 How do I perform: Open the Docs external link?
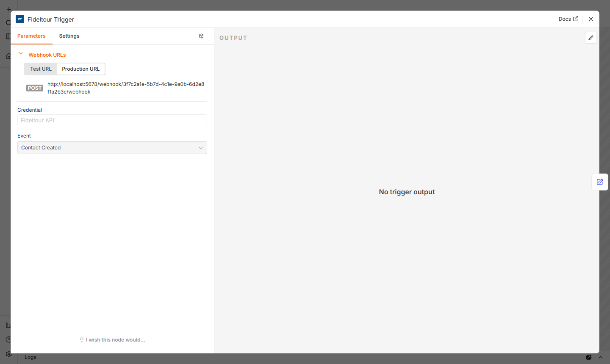(568, 19)
